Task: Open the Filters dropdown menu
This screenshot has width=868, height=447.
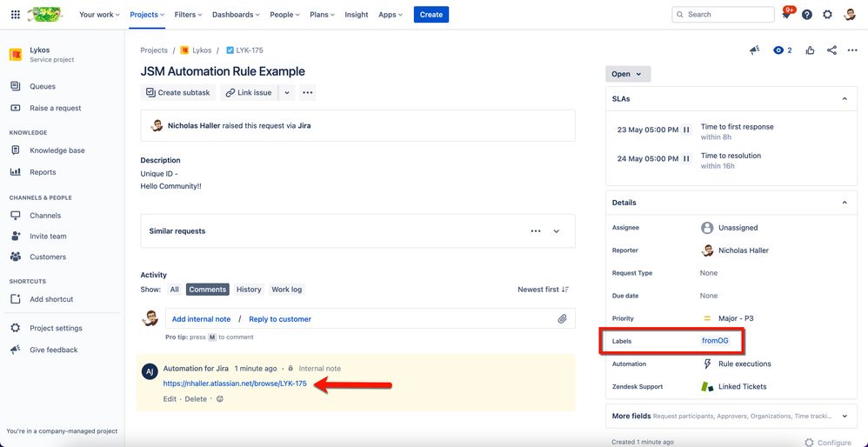Action: coord(188,15)
